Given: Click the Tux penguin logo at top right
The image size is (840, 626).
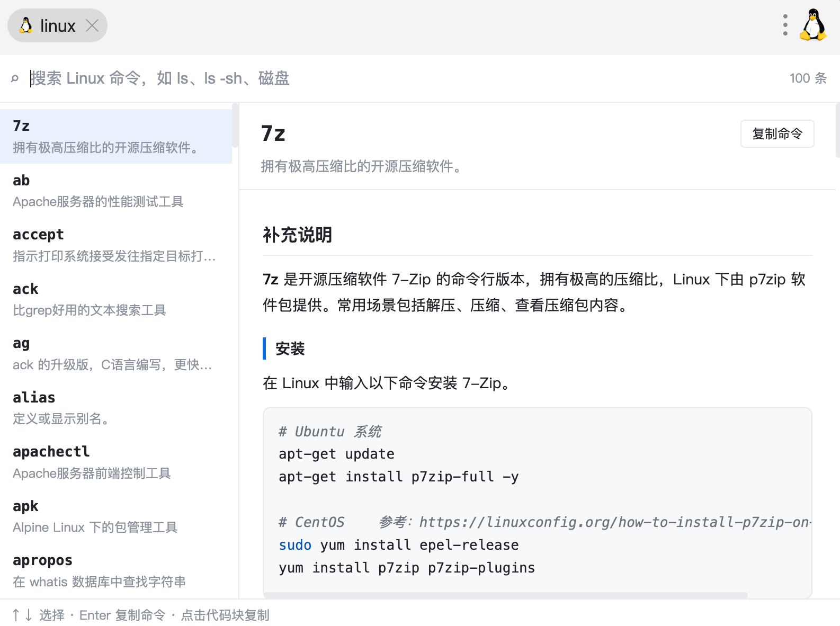Looking at the screenshot, I should coord(814,25).
